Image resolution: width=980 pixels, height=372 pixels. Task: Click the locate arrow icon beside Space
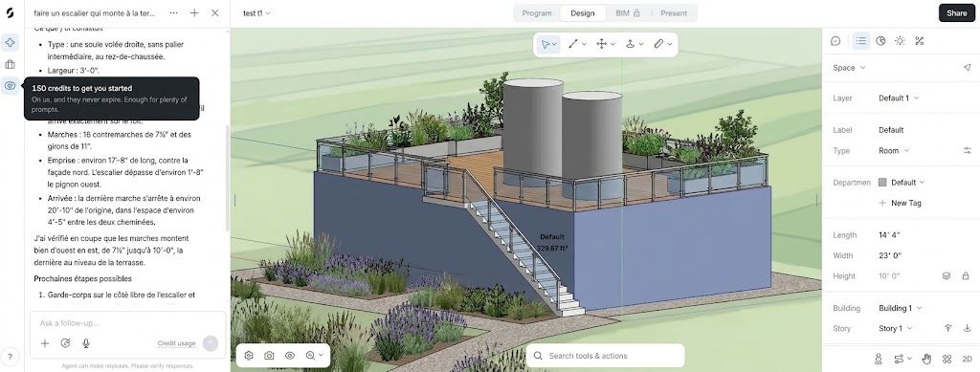pyautogui.click(x=967, y=68)
